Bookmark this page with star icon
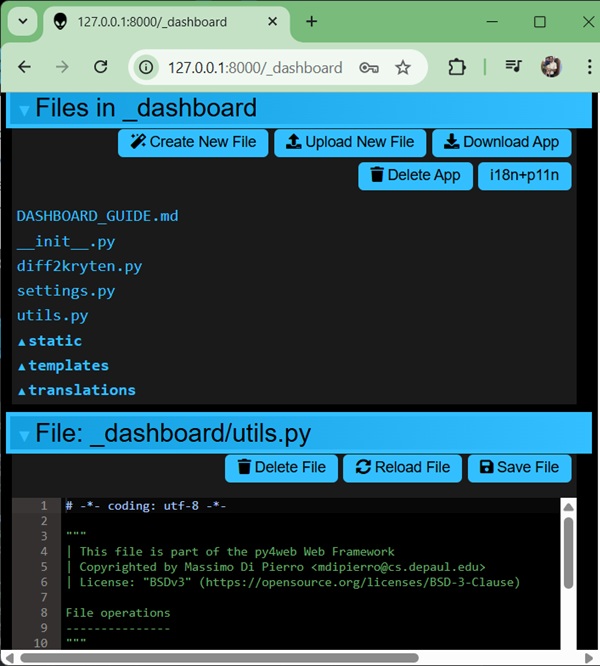Viewport: 600px width, 666px height. [x=403, y=68]
